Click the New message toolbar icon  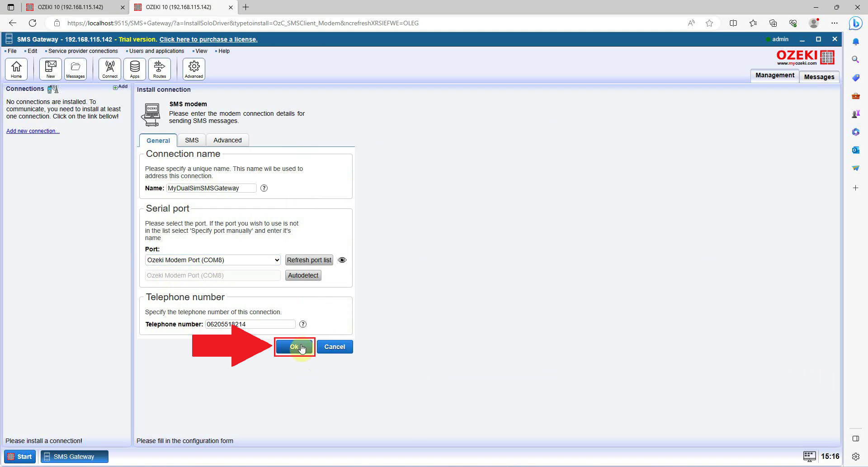51,69
